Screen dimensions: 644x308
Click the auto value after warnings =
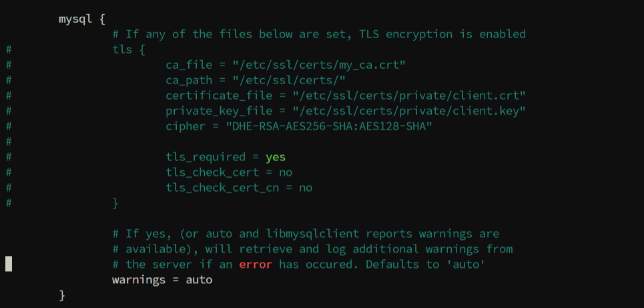[x=199, y=280]
